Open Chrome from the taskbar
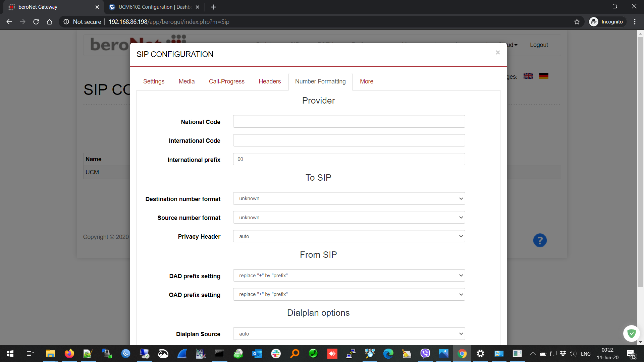Image resolution: width=644 pixels, height=362 pixels. coord(462,354)
